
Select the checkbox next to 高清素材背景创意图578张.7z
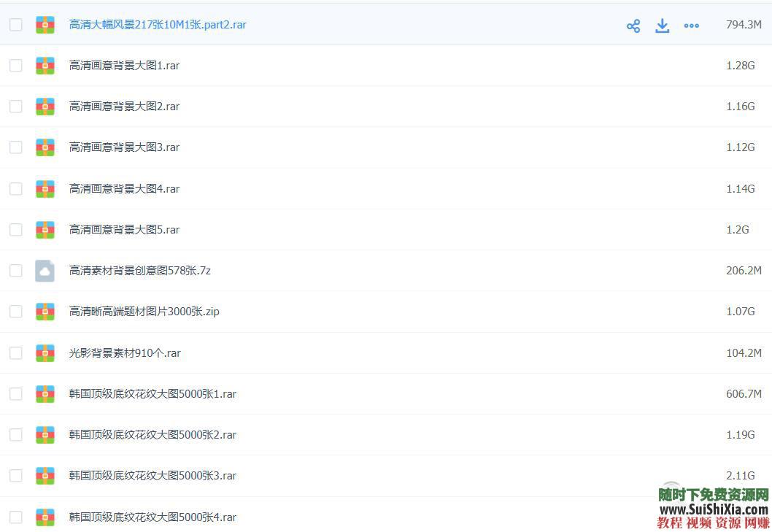[15, 270]
